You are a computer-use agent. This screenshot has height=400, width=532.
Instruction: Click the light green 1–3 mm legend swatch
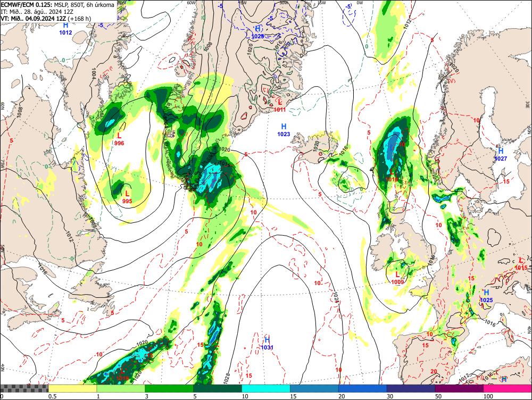(121, 388)
